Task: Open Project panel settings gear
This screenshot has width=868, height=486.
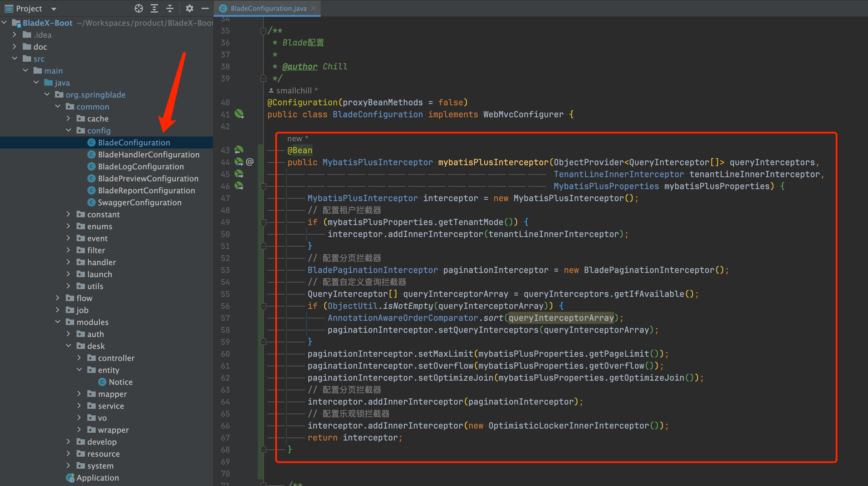Action: pyautogui.click(x=189, y=8)
